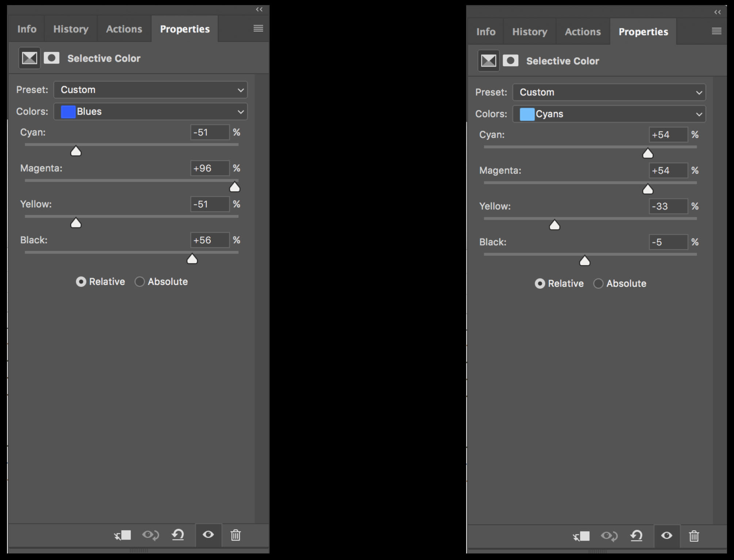Click view previous state icon in the right panel
734x560 pixels.
click(x=609, y=536)
